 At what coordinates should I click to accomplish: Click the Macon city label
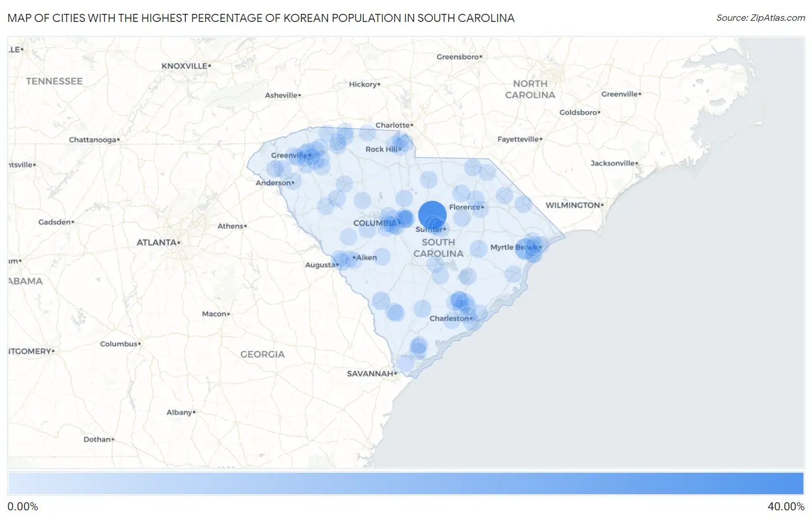[x=214, y=314]
